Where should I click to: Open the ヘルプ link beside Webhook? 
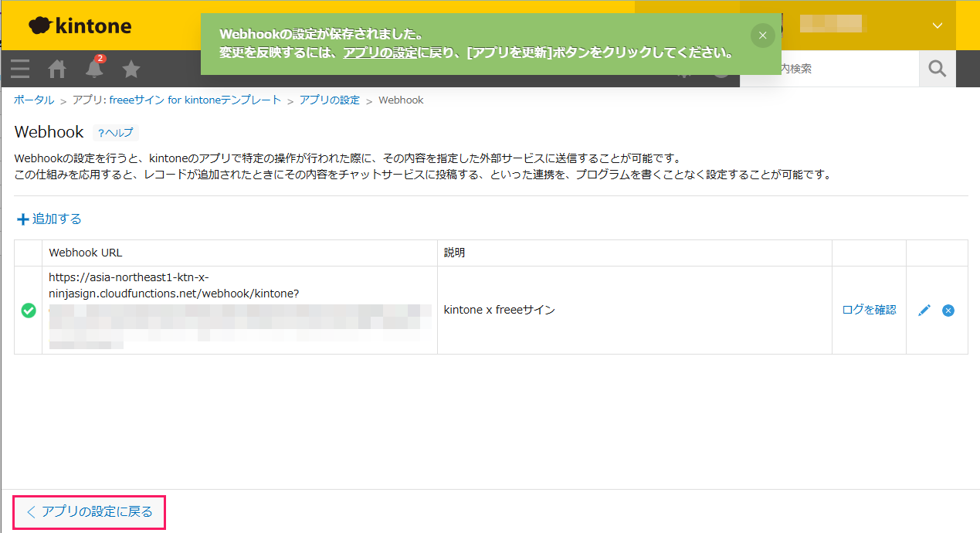point(116,133)
